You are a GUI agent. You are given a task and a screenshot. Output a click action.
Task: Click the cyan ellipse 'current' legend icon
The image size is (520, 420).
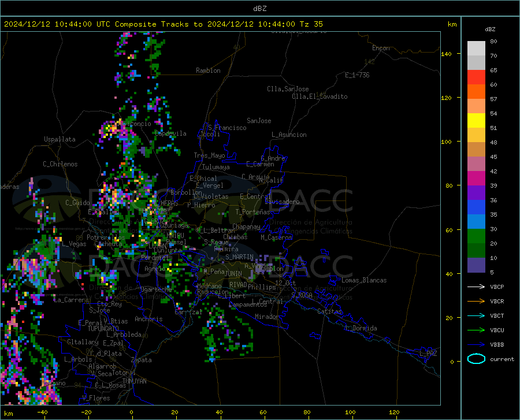coord(476,359)
